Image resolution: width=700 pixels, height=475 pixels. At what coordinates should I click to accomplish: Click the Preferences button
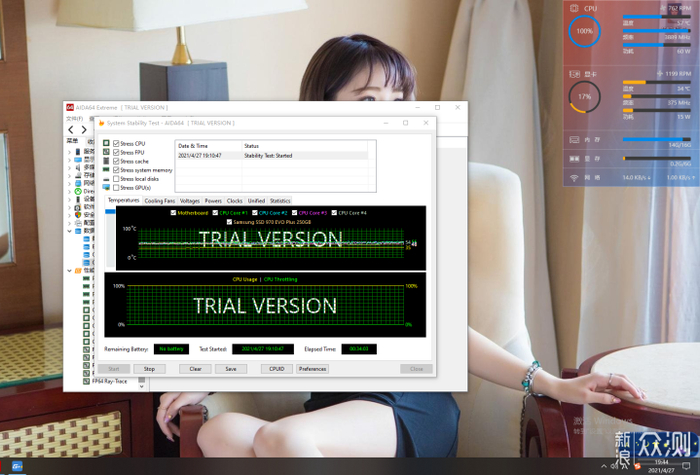pos(312,368)
